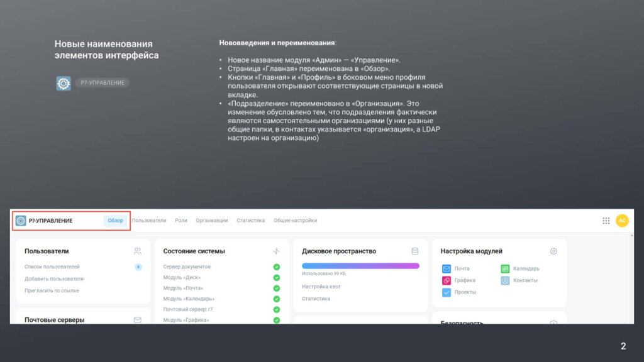The width and height of the screenshot is (644, 362).
Task: Click the Контакты module icon
Action: pyautogui.click(x=505, y=280)
